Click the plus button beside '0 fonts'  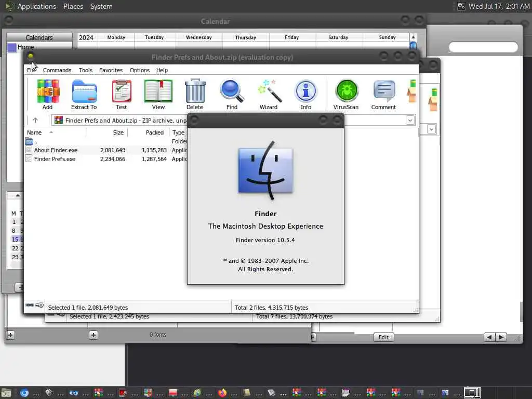94,335
